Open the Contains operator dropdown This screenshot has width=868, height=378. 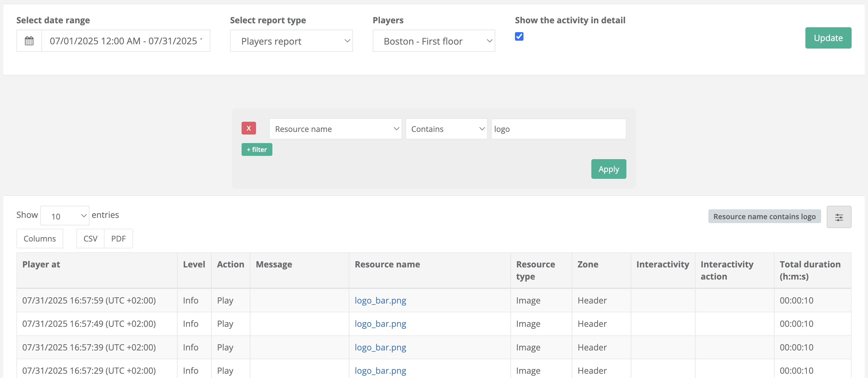pos(446,129)
